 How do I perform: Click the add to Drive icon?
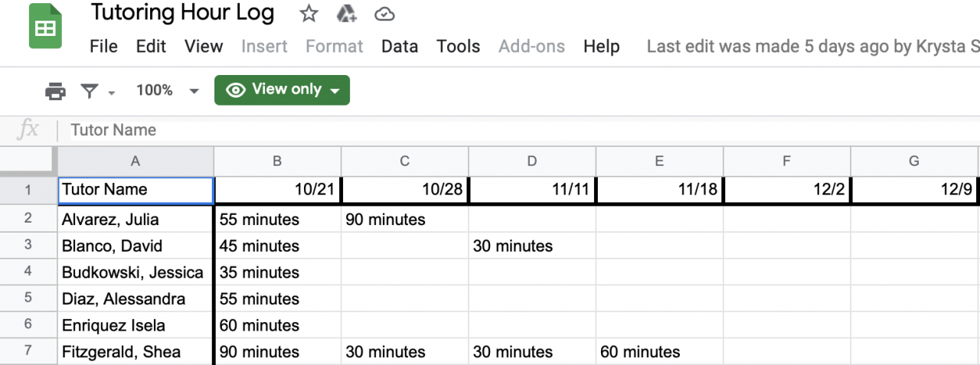(x=346, y=14)
